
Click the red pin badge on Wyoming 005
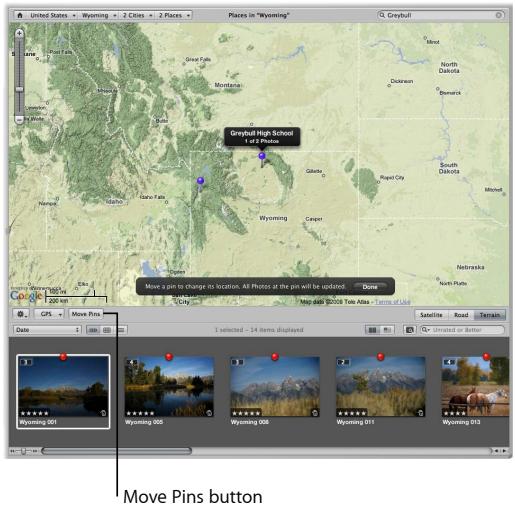click(x=169, y=357)
